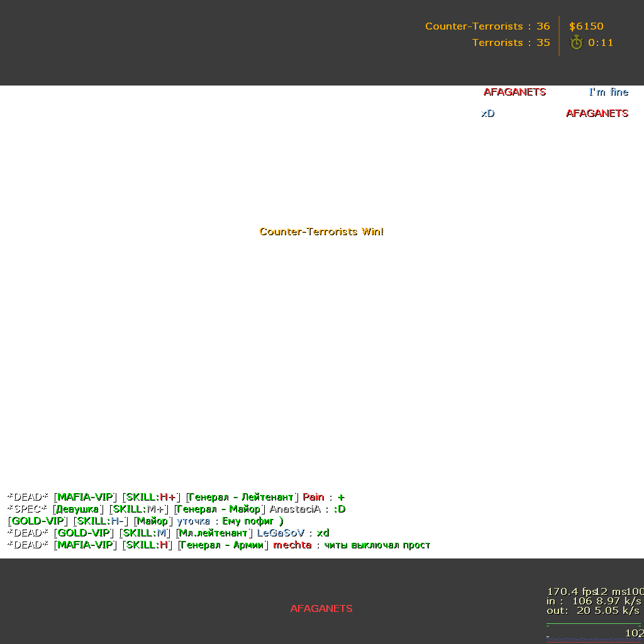Click the stopwatch timer icon

(x=576, y=43)
